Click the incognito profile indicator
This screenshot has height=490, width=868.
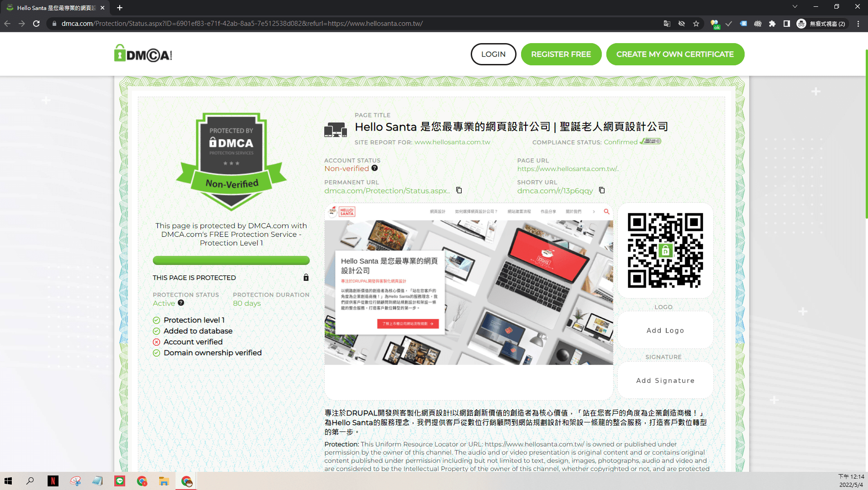point(821,24)
